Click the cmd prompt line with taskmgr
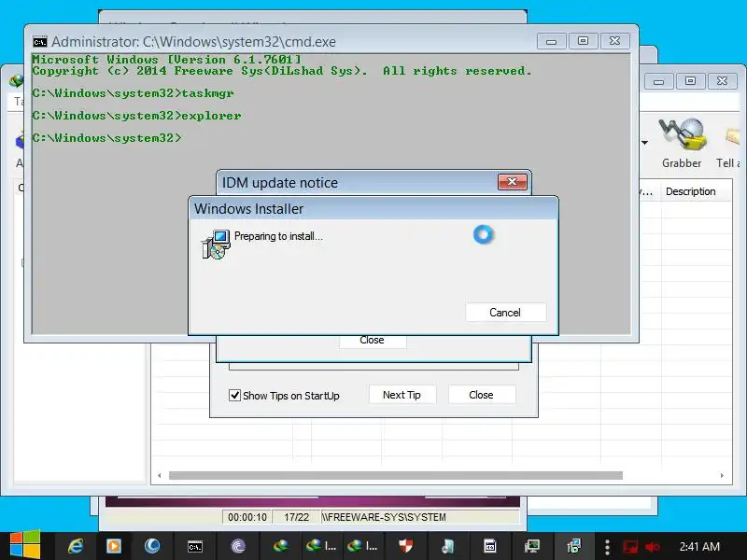Viewport: 747px width, 560px height. pyautogui.click(x=134, y=92)
